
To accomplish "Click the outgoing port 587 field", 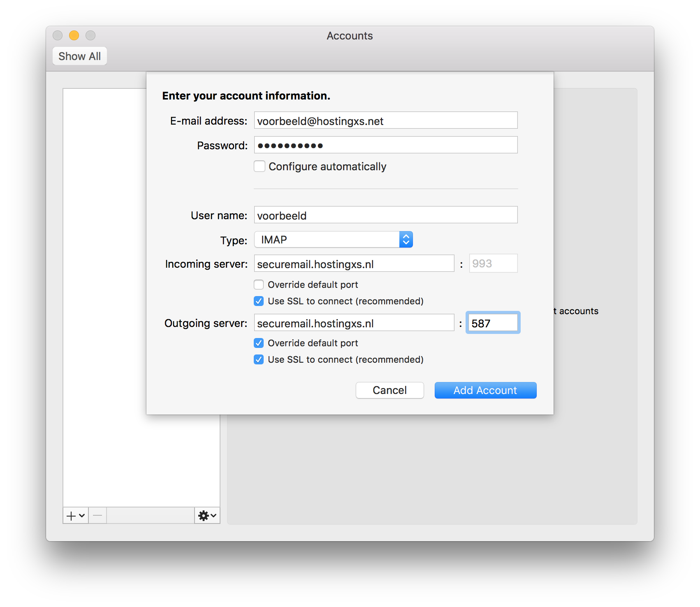I will coord(493,323).
